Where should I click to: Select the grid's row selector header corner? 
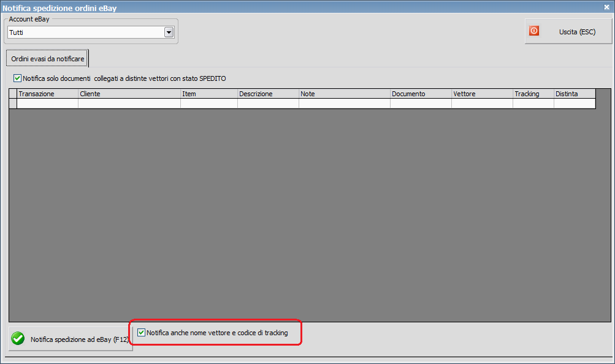[x=13, y=94]
